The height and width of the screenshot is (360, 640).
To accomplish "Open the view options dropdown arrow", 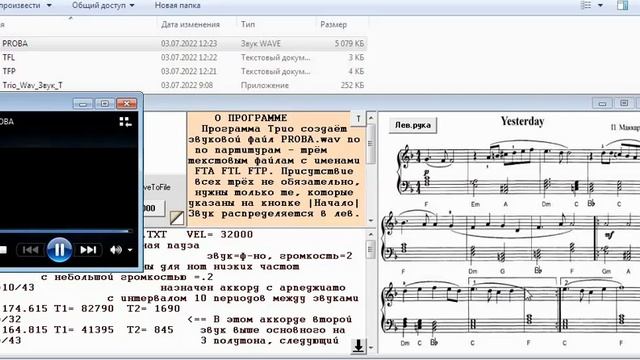I will coord(600,5).
